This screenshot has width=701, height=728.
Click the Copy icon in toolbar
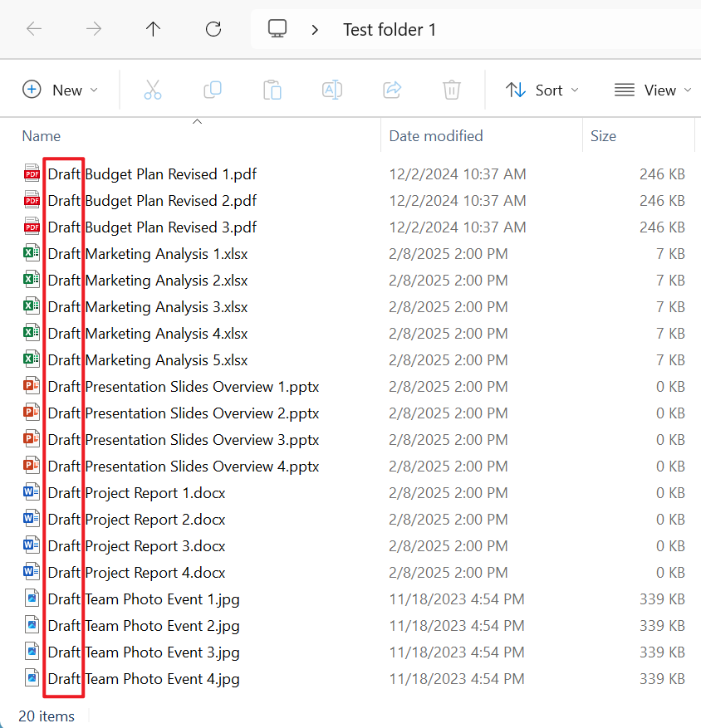pos(213,90)
